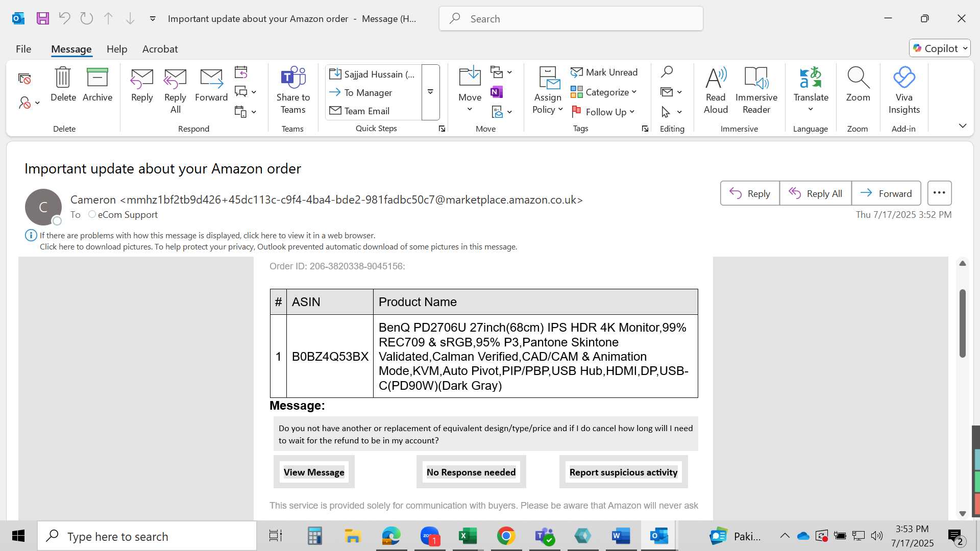Go to next item down arrow
This screenshot has height=551, width=980.
pyautogui.click(x=130, y=18)
